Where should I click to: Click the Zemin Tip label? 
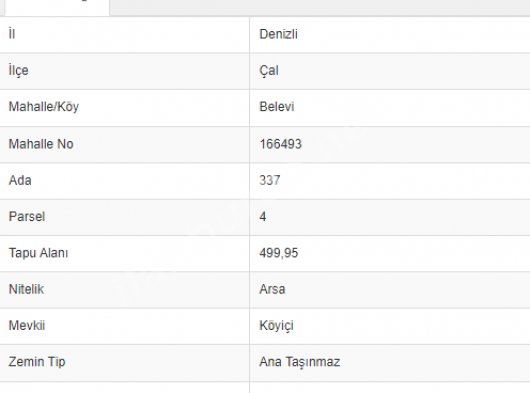(37, 362)
